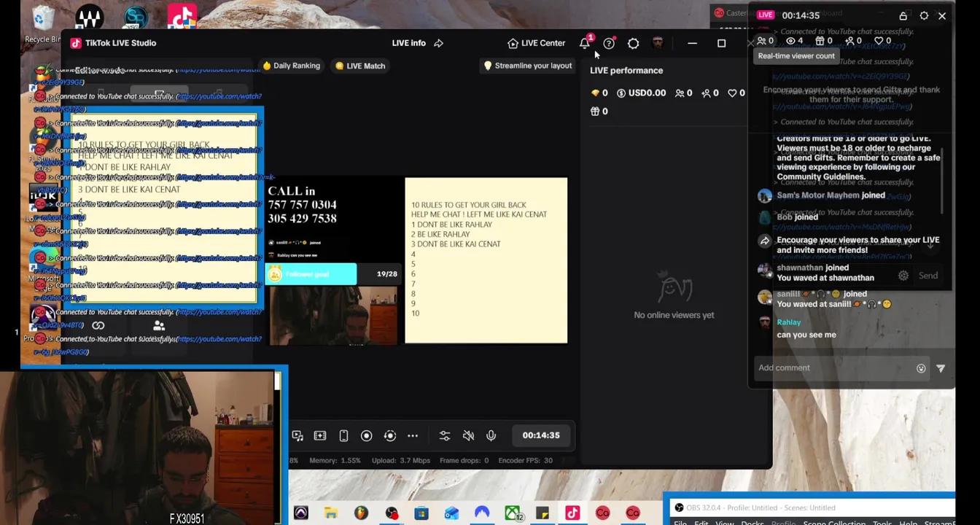The height and width of the screenshot is (525, 980).
Task: Open Recycle Bin on desktop
Action: (x=42, y=23)
